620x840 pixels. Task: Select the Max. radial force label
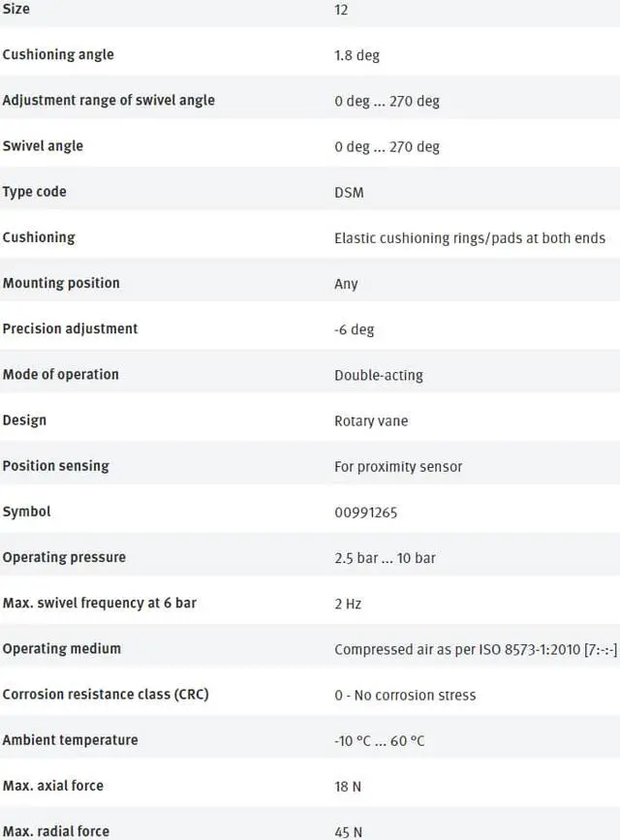[x=56, y=831]
